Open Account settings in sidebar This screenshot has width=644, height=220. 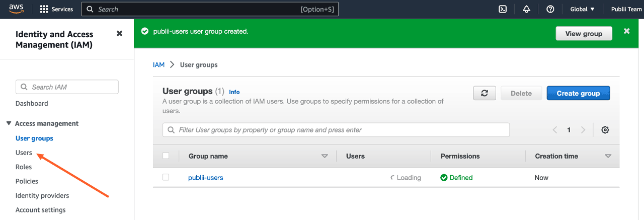coord(40,210)
